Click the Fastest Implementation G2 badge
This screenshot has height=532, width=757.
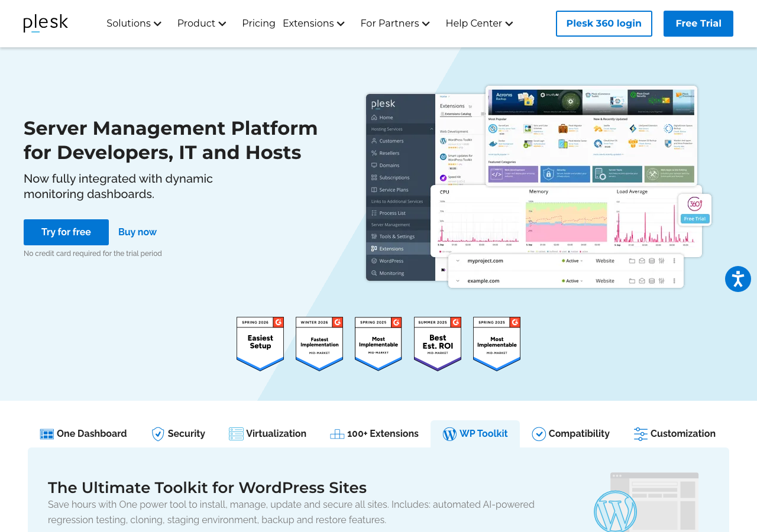pyautogui.click(x=319, y=344)
